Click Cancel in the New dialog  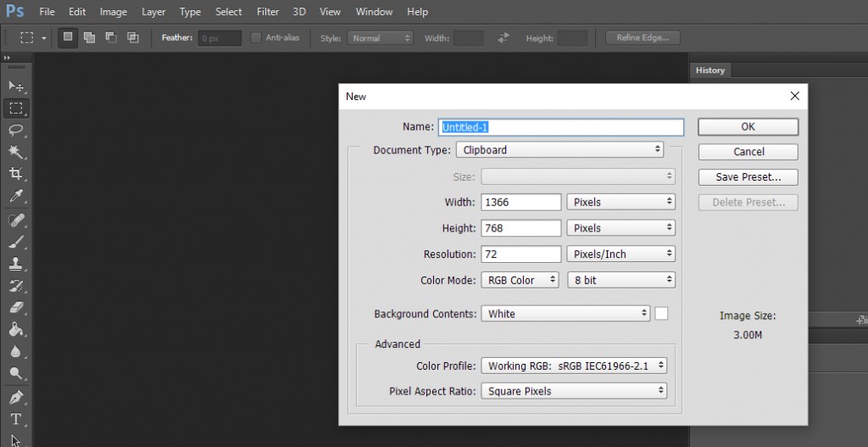748,152
